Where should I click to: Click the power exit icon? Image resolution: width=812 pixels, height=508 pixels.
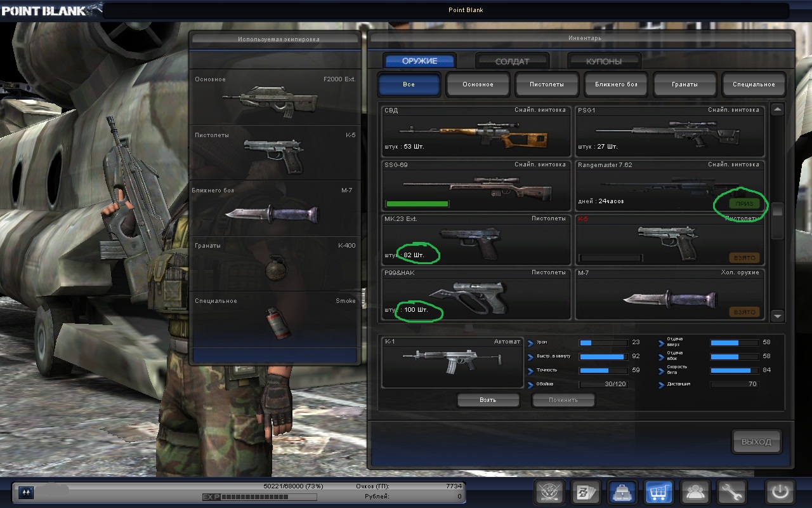(780, 491)
